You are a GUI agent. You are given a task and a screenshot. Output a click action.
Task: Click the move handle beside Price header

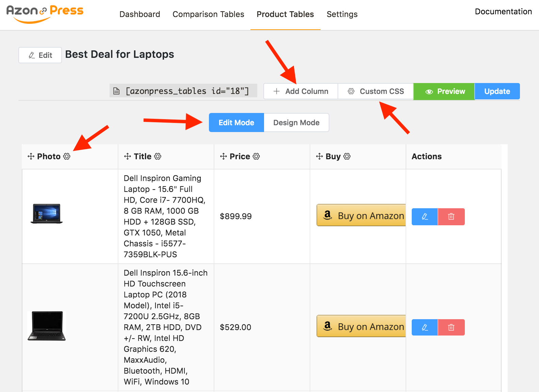click(224, 156)
